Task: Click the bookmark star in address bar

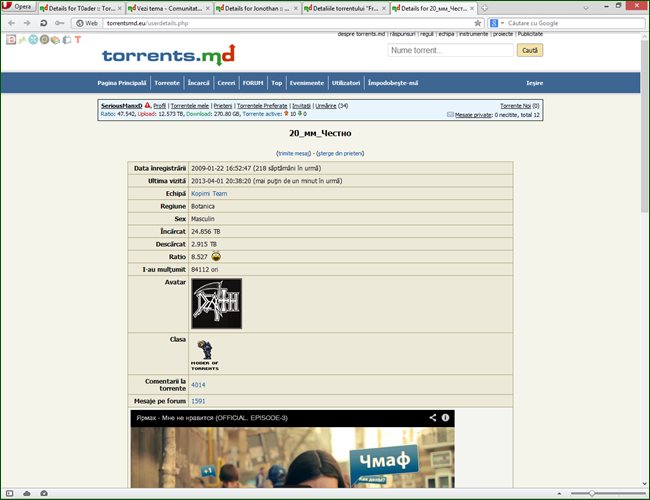Action: (477, 22)
